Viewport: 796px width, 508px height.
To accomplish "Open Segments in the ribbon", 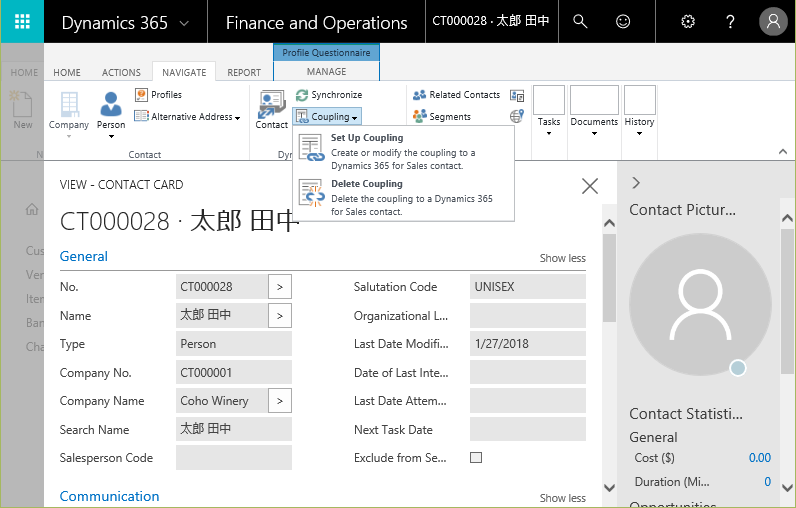I will [442, 116].
